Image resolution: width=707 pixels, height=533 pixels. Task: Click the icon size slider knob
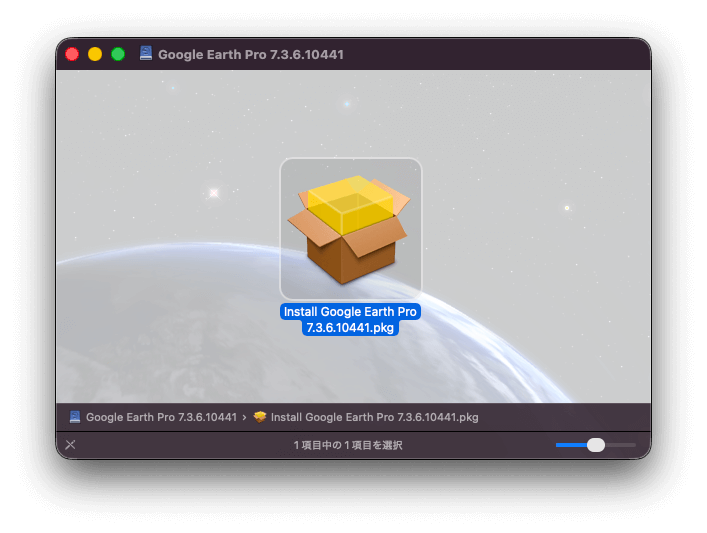pyautogui.click(x=596, y=445)
